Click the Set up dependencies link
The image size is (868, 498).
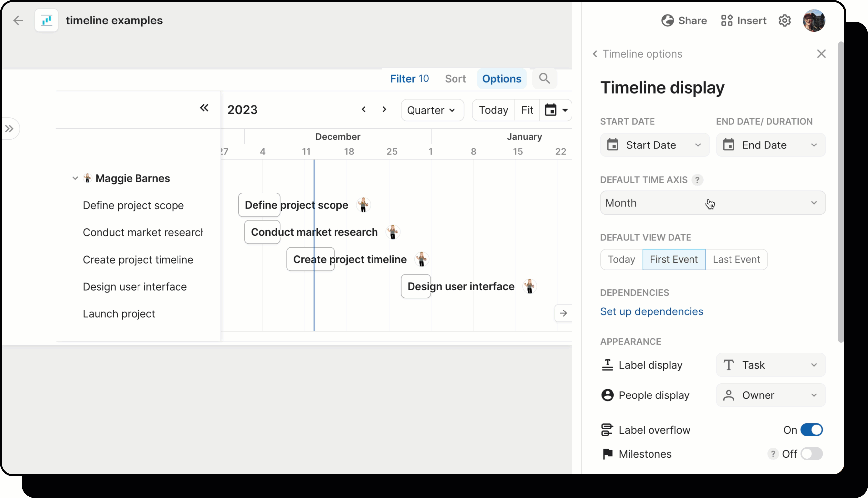pyautogui.click(x=651, y=311)
